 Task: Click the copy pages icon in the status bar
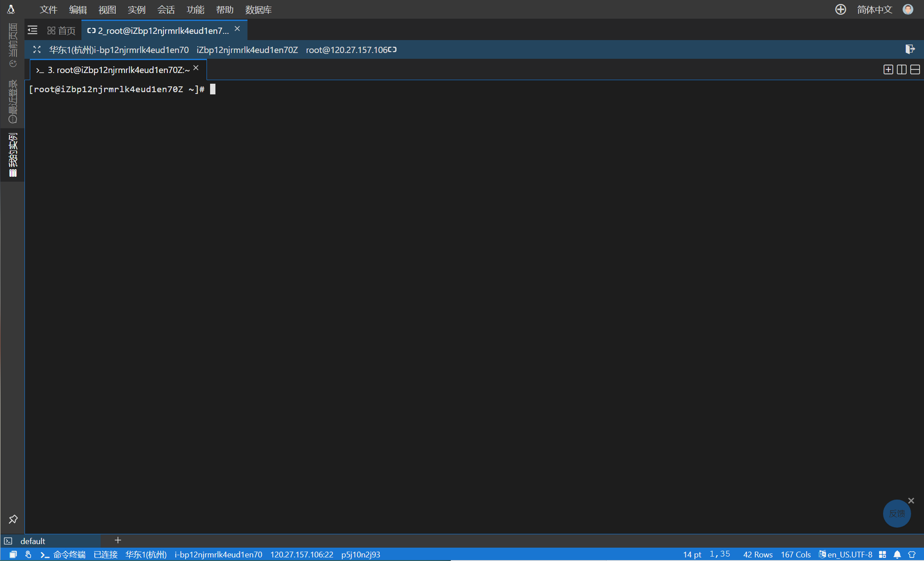click(x=13, y=554)
